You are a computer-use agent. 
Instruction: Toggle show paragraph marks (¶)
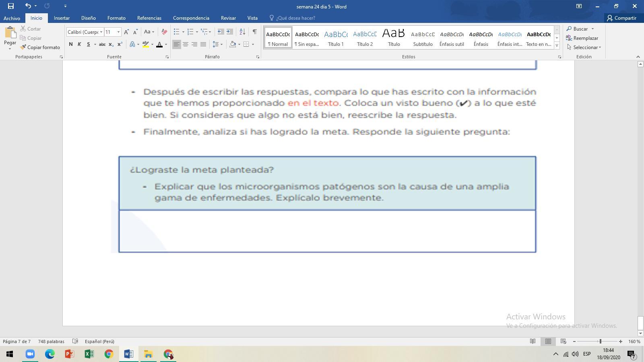255,32
